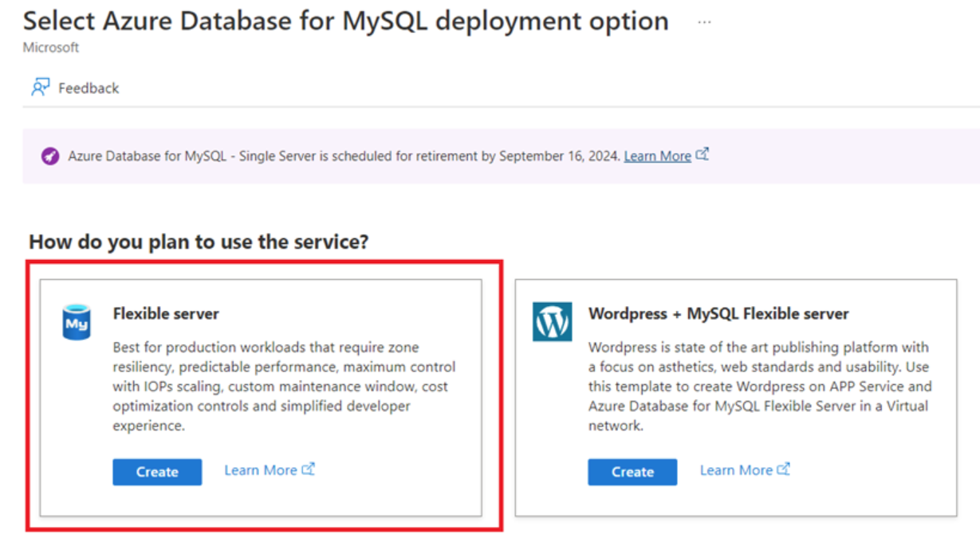This screenshot has height=546, width=980.
Task: Open Learn More for Wordpress option
Action: tap(736, 470)
